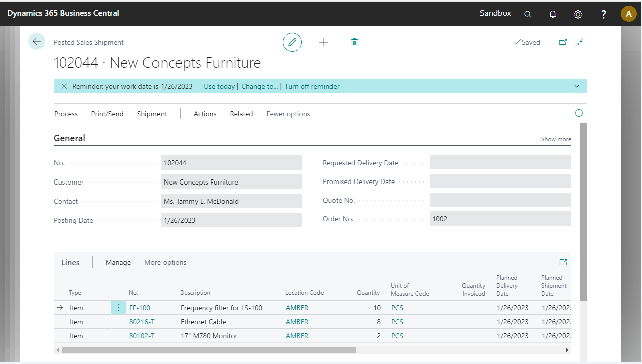Sort by the Description column header
Screen dimensions: 642x364
tap(195, 293)
